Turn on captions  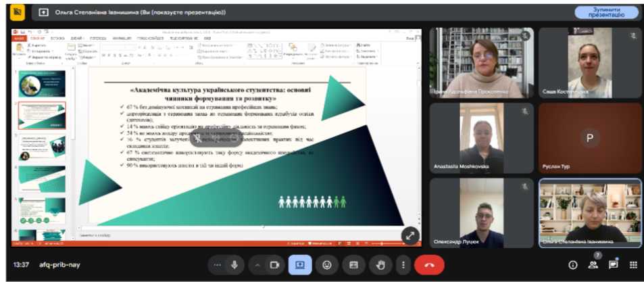tap(353, 264)
